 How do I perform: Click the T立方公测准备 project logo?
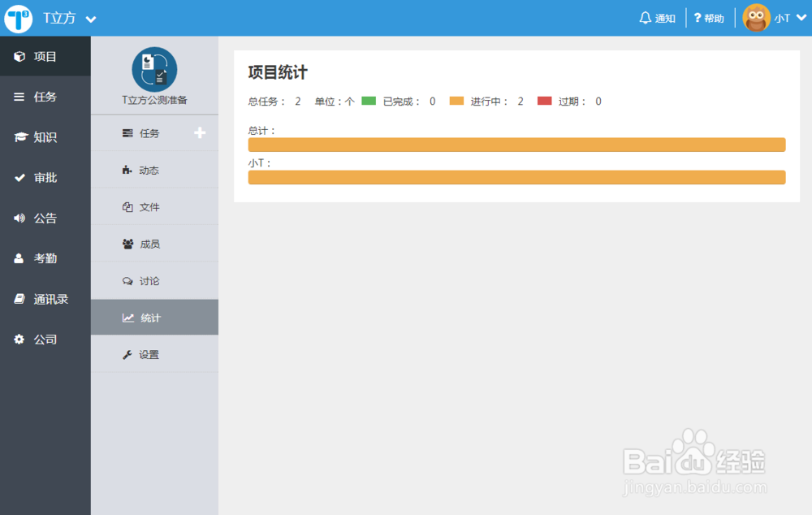154,69
